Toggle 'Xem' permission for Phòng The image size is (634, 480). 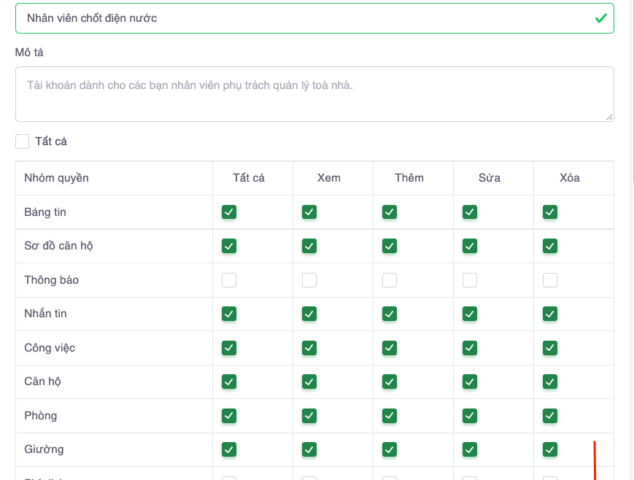(309, 415)
